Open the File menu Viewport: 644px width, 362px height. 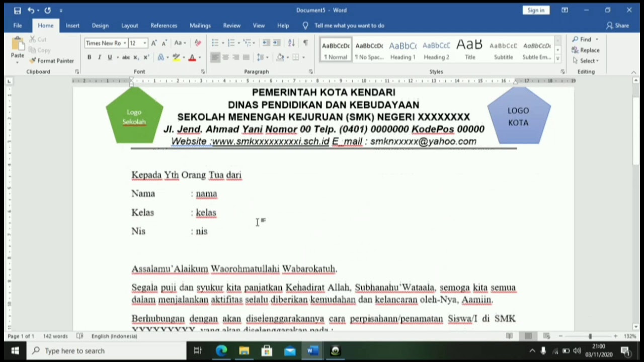point(18,26)
